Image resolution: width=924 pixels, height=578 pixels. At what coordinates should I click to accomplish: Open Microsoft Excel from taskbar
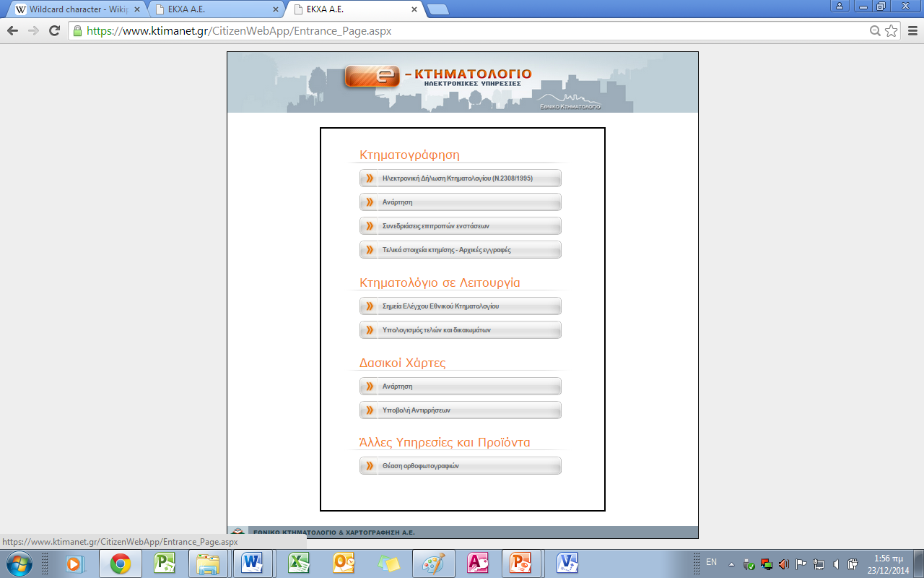click(298, 563)
